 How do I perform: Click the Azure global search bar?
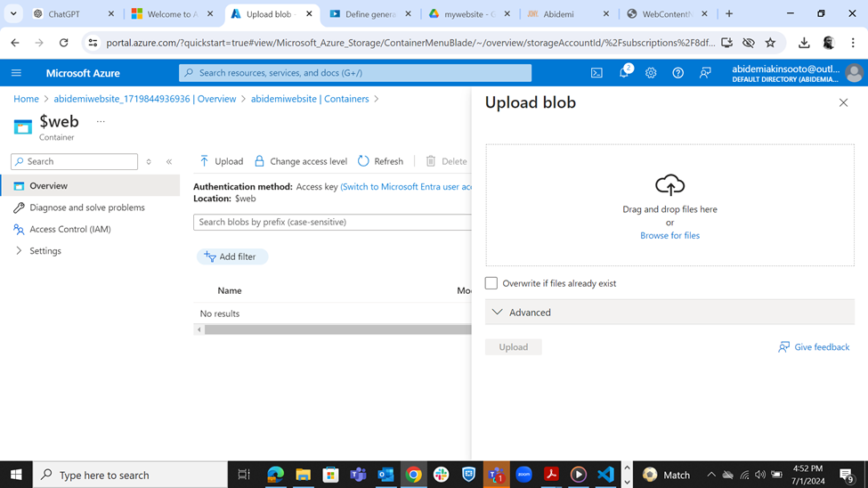(355, 72)
